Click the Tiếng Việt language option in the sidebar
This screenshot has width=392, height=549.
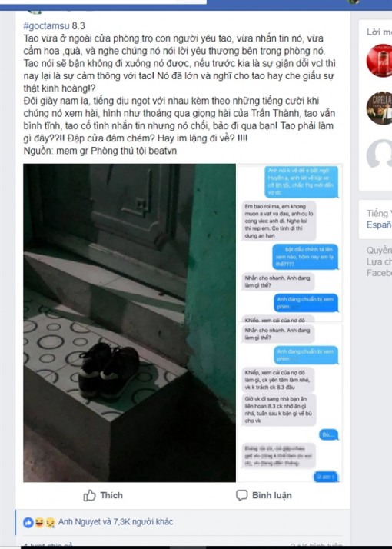380,213
